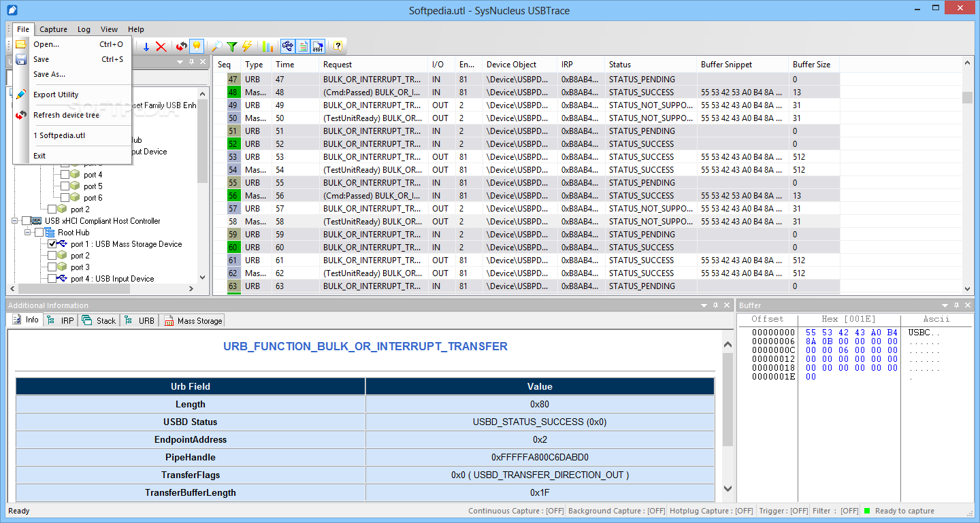Check the port 3 checkbox under Root Hub
Viewport: 980px width, 523px height.
[52, 267]
